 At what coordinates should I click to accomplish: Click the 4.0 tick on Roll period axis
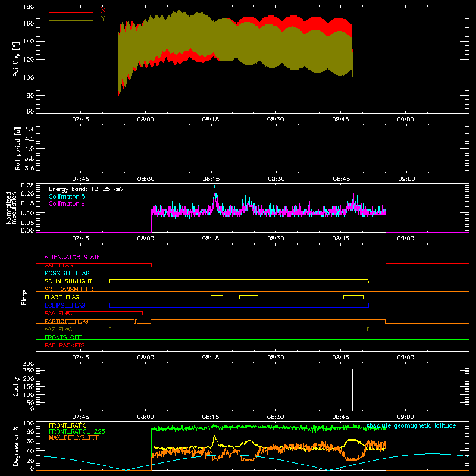pyautogui.click(x=29, y=148)
